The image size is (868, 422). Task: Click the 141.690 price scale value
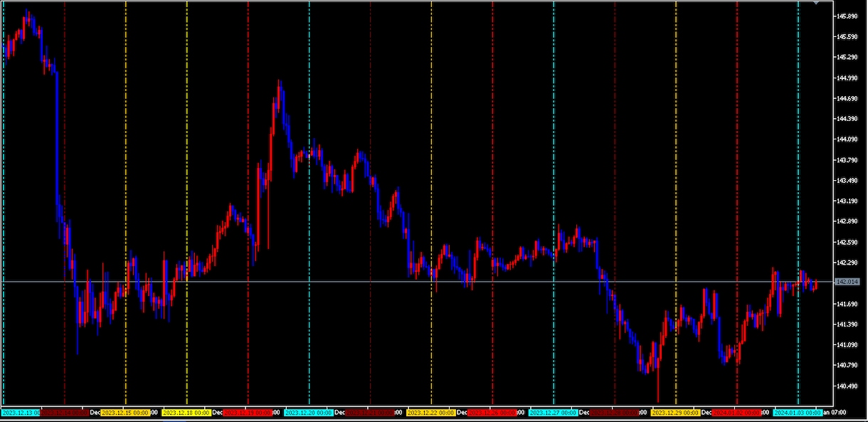[847, 305]
